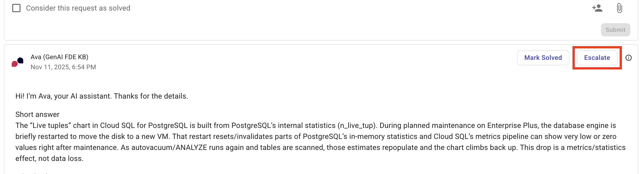Click the term 'n_live_tup' in the answer

[x=356, y=125]
